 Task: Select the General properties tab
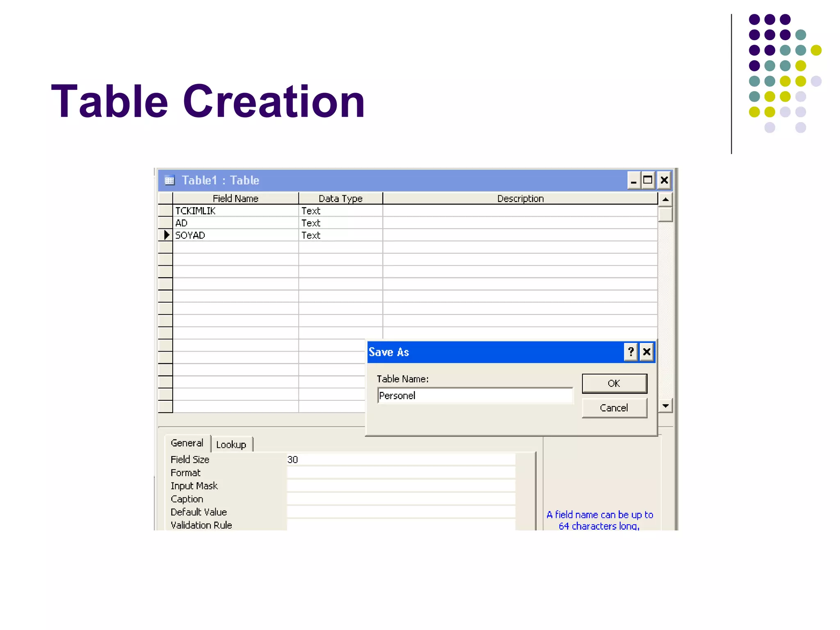pos(187,443)
